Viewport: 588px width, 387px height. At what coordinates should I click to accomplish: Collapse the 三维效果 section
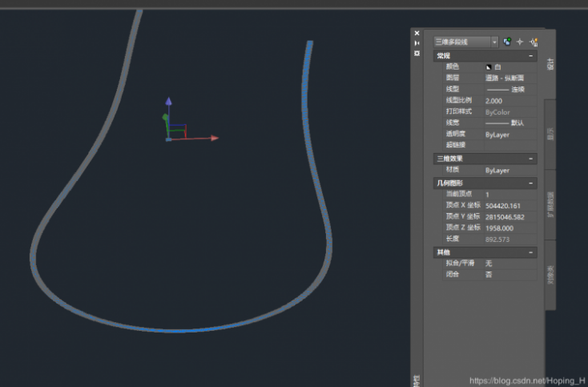coord(530,159)
